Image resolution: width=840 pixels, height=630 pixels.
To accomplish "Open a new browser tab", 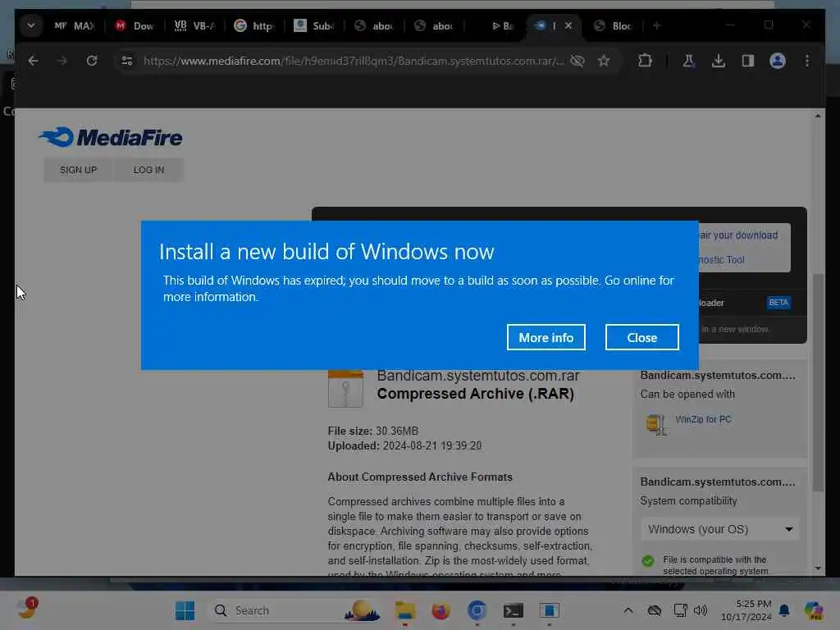I will coord(657,25).
